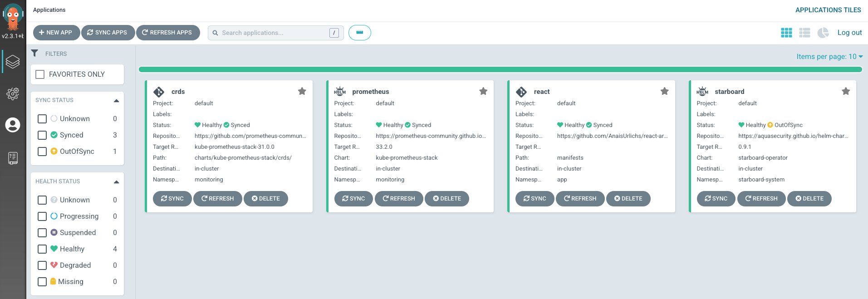
Task: Delete the starboard application
Action: [x=809, y=199]
